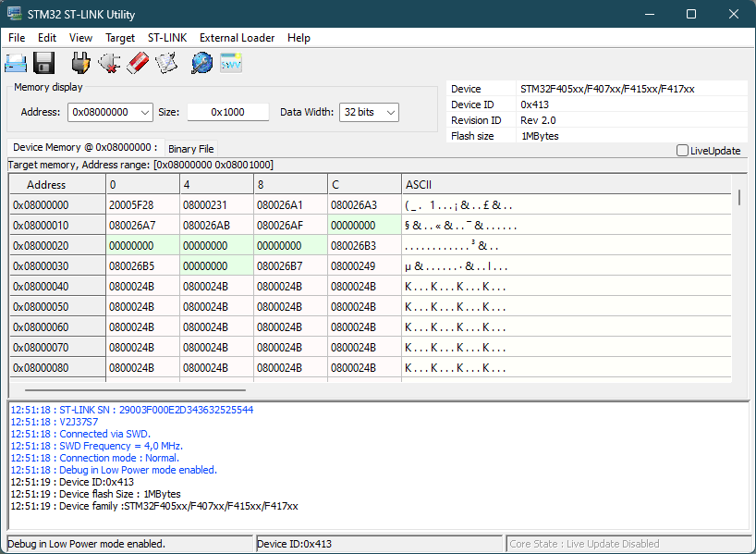Open a binary file with the Open icon
756x554 pixels.
pyautogui.click(x=17, y=62)
